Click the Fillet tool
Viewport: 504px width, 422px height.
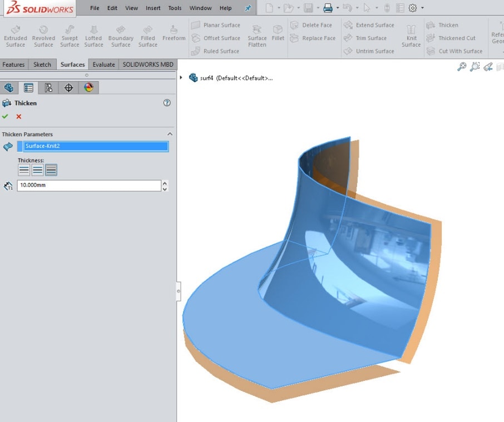coord(278,33)
